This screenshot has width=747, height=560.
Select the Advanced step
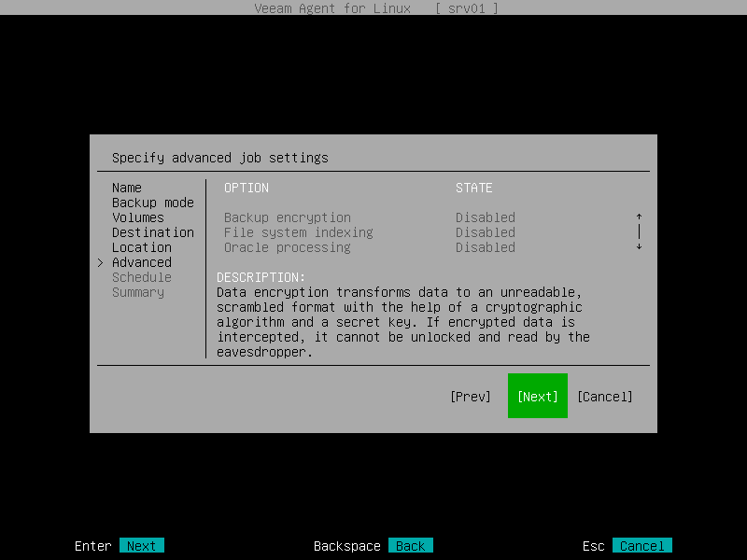142,262
